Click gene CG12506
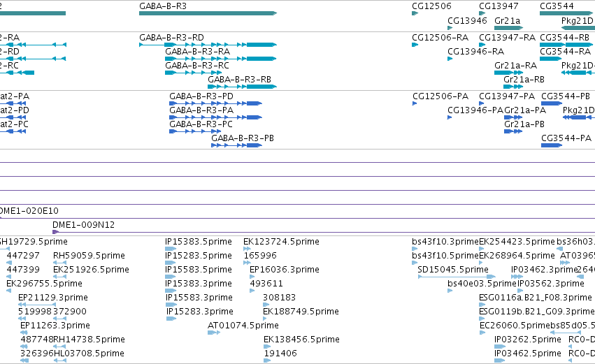This screenshot has width=595, height=364. [432, 6]
